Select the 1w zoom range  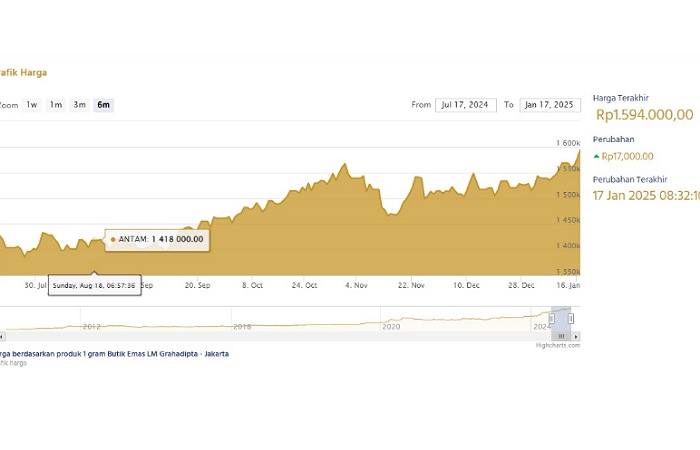[32, 105]
